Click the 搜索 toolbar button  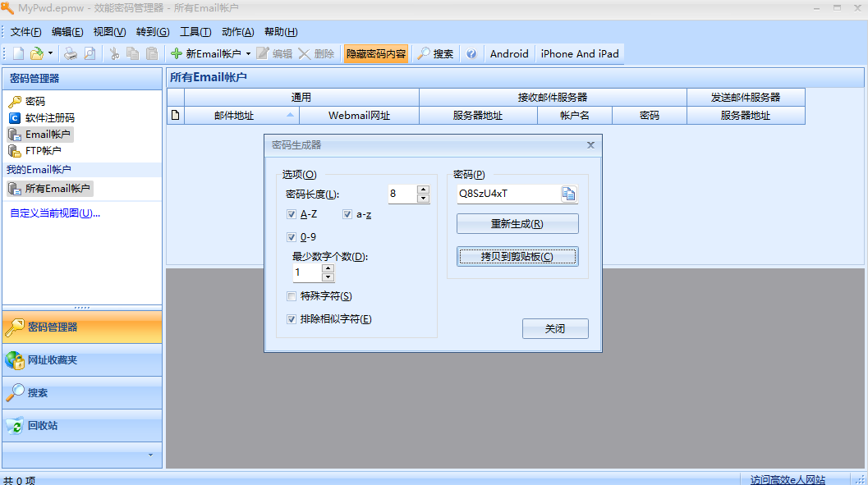436,53
